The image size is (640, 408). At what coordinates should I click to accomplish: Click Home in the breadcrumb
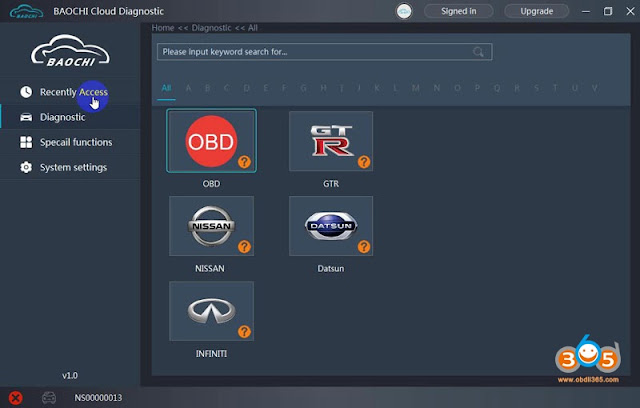[163, 28]
